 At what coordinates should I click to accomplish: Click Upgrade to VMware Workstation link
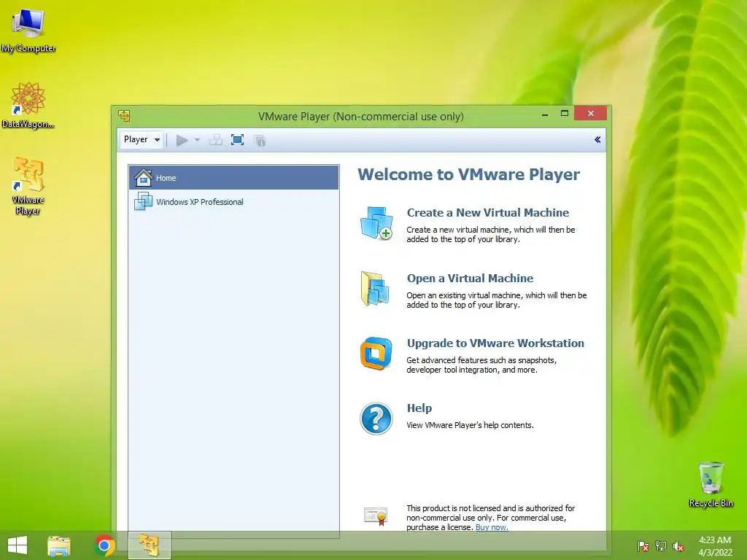pyautogui.click(x=495, y=343)
